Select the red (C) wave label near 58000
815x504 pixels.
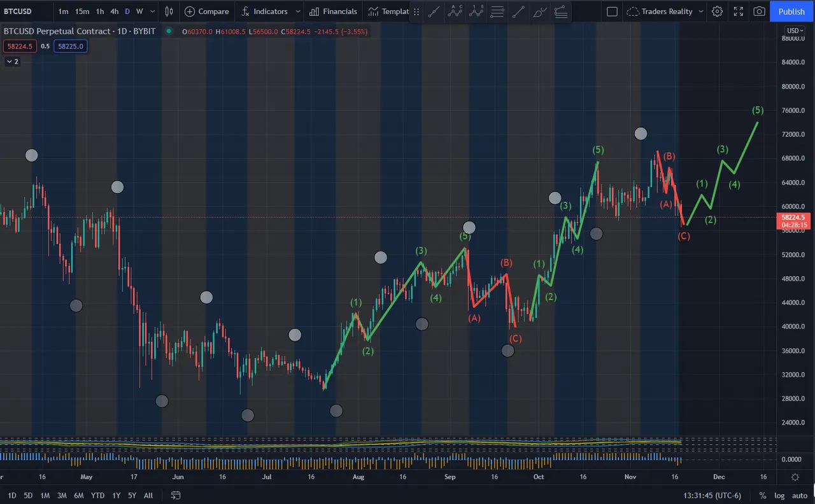coord(684,236)
